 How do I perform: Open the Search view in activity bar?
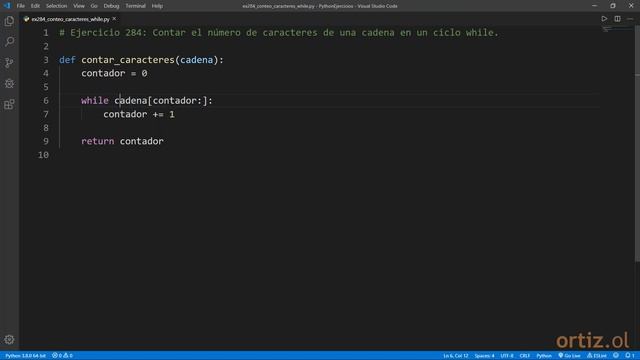tap(9, 41)
